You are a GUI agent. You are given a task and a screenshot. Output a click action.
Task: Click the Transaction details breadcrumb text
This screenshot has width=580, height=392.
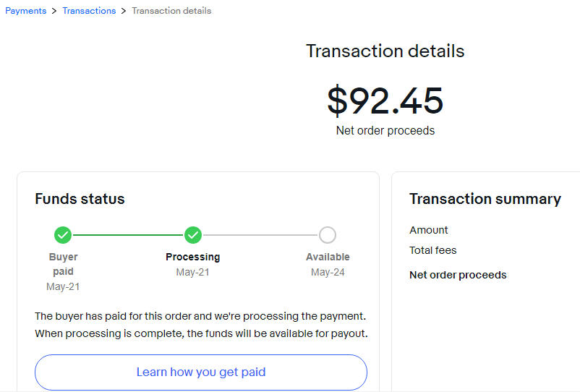[x=171, y=11]
